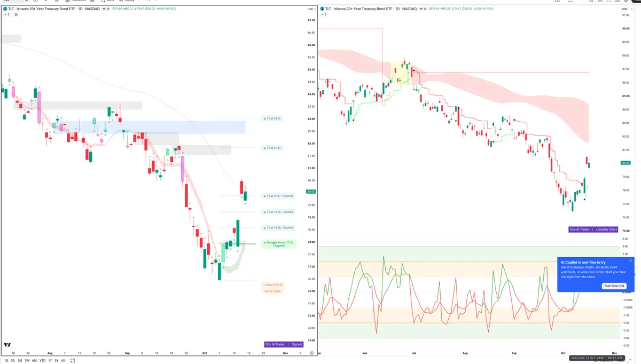Select the All time range
641x364 pixels.
click(x=63, y=361)
